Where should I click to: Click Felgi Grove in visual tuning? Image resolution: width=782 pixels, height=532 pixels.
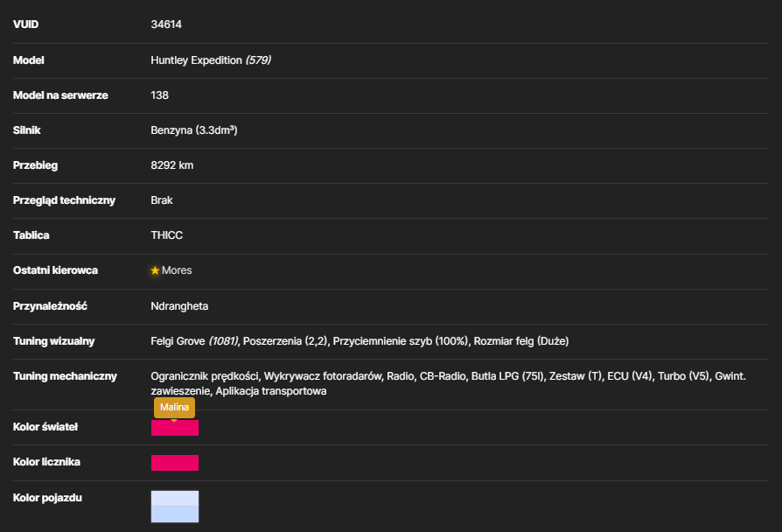(178, 341)
